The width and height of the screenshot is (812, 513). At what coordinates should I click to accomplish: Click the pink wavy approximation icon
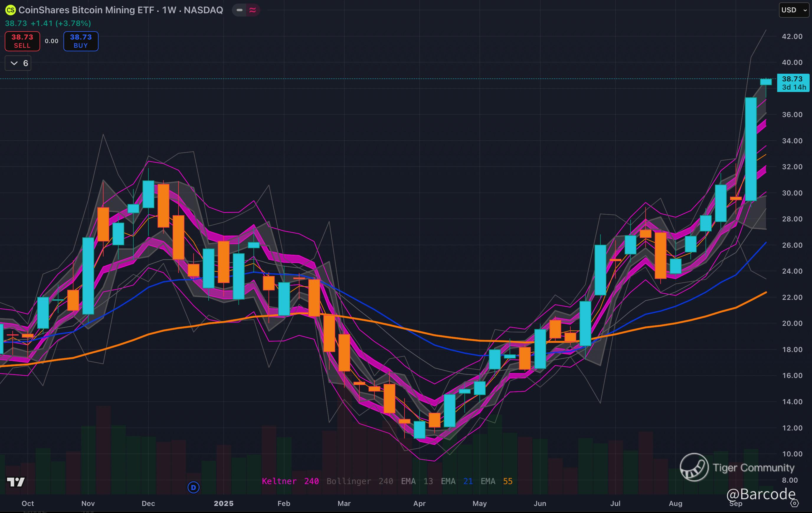pyautogui.click(x=253, y=10)
